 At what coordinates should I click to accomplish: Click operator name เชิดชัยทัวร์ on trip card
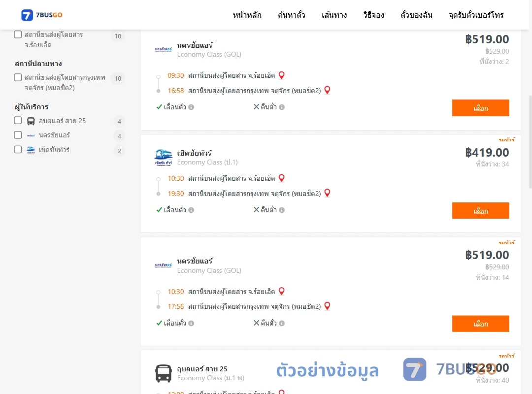[195, 153]
